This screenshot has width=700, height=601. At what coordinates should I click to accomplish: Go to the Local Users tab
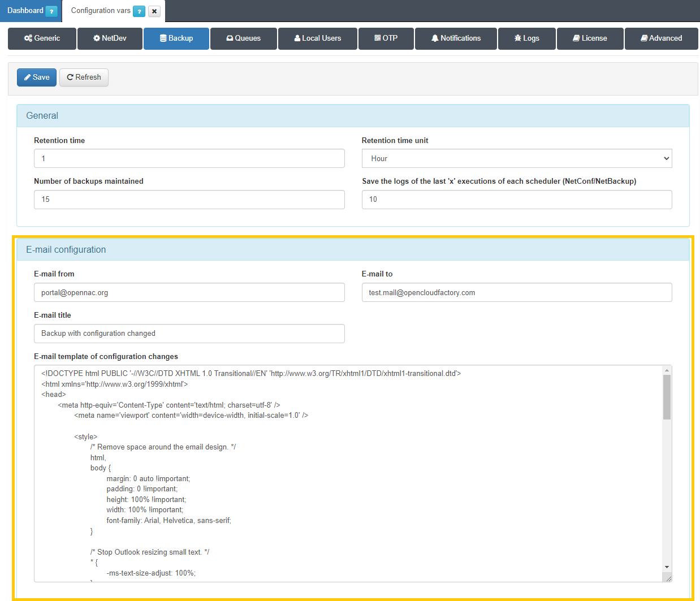318,38
